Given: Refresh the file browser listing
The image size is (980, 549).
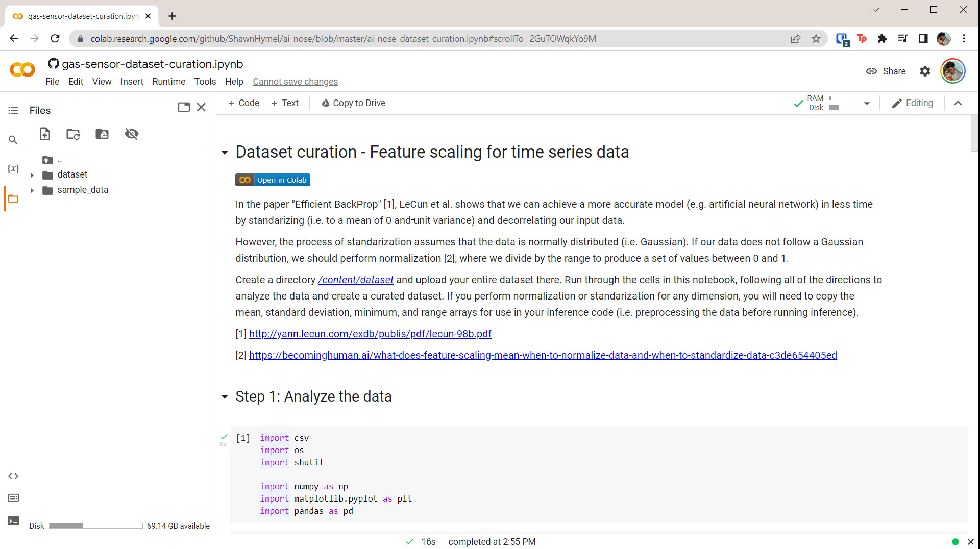Looking at the screenshot, I should (x=73, y=134).
